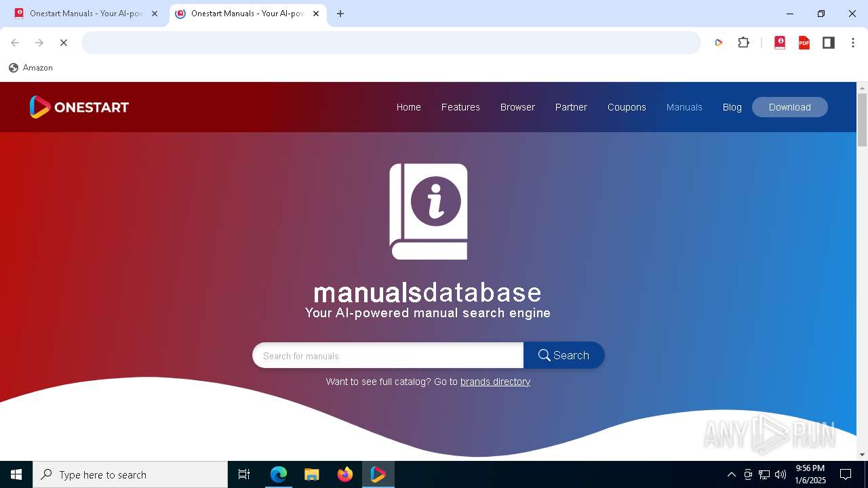Open the Windows Start menu

click(16, 474)
